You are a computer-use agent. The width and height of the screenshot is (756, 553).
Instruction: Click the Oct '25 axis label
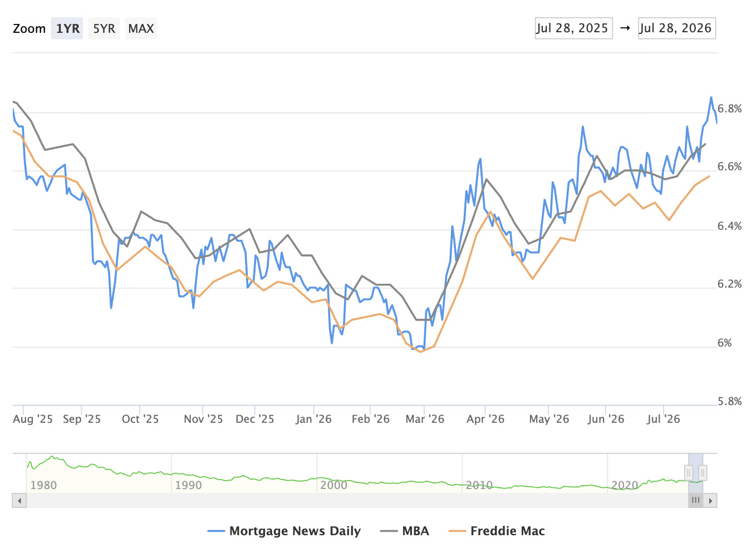pos(140,419)
